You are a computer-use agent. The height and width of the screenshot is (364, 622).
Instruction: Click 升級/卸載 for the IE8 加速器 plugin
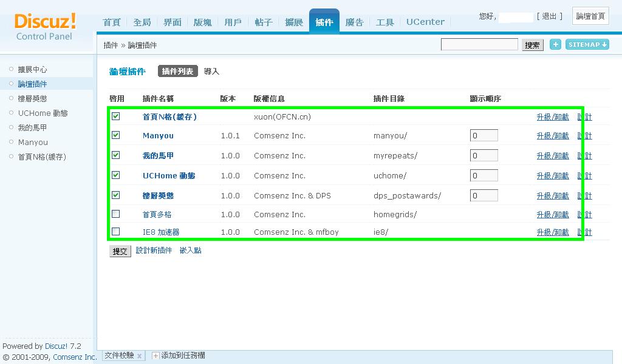[x=553, y=232]
